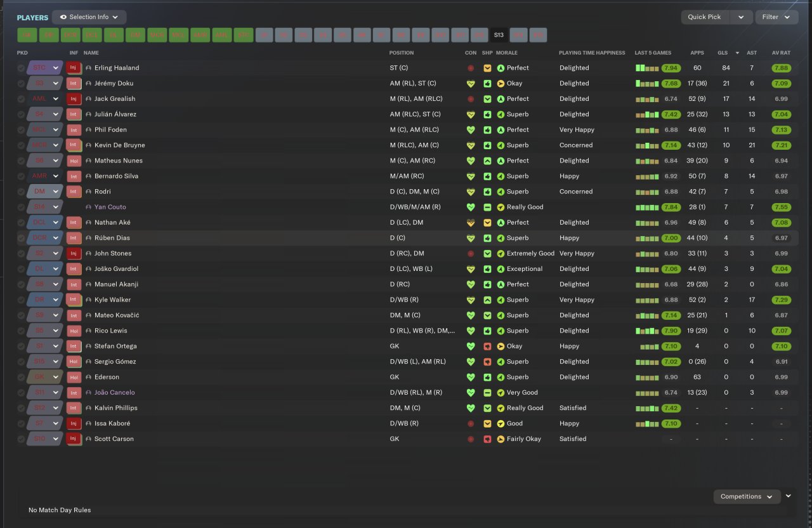Open Kevin De Bruyne's player profile
The height and width of the screenshot is (528, 812).
click(x=119, y=145)
